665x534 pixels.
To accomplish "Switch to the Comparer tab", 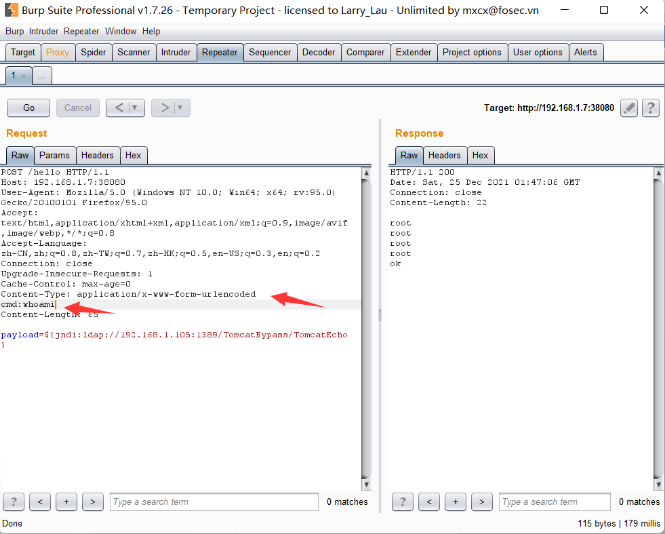I will (365, 52).
